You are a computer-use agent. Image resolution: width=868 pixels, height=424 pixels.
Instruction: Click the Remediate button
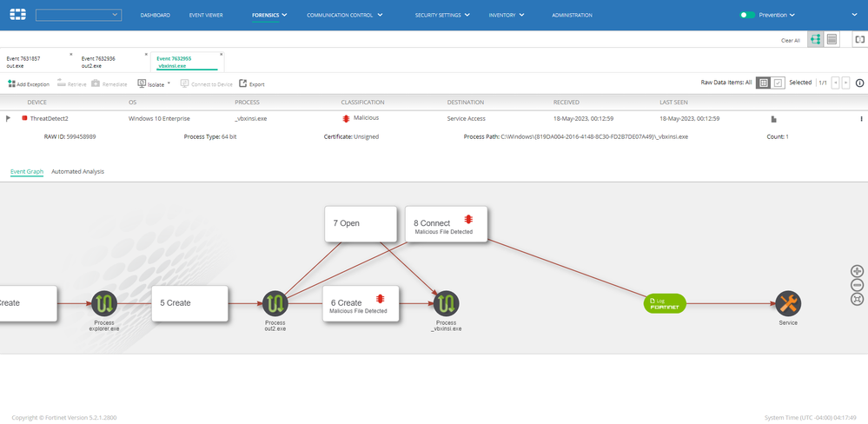pyautogui.click(x=109, y=84)
